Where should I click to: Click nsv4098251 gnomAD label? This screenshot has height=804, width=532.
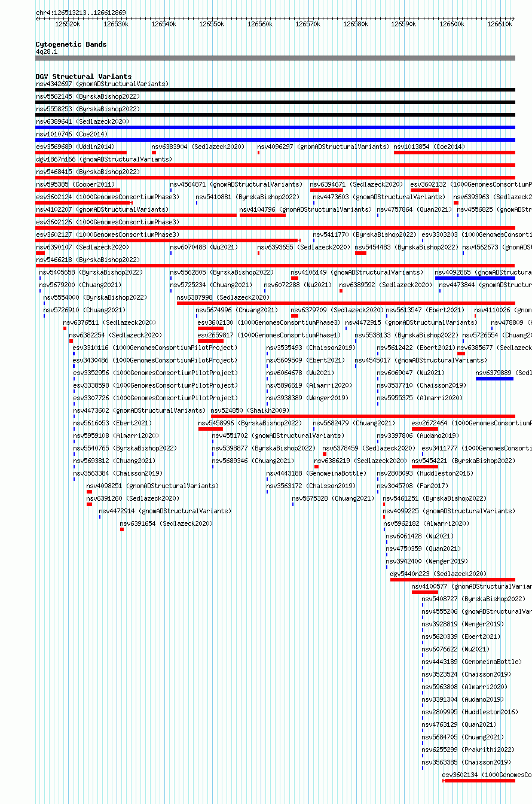153,486
